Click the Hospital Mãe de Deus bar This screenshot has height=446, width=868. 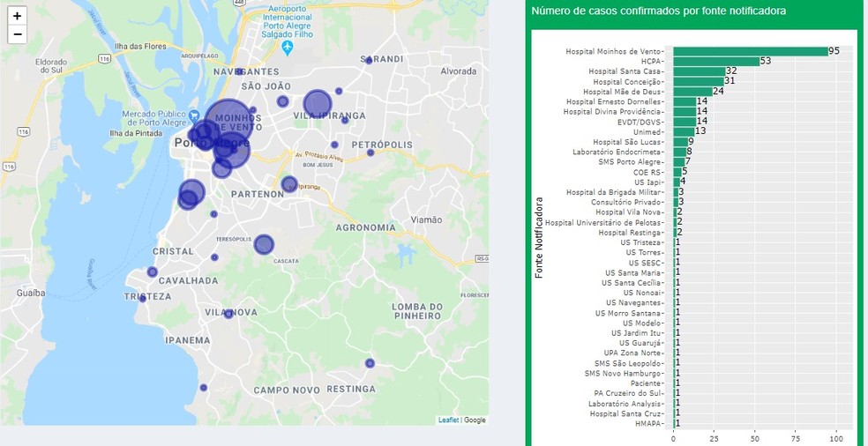tap(693, 92)
